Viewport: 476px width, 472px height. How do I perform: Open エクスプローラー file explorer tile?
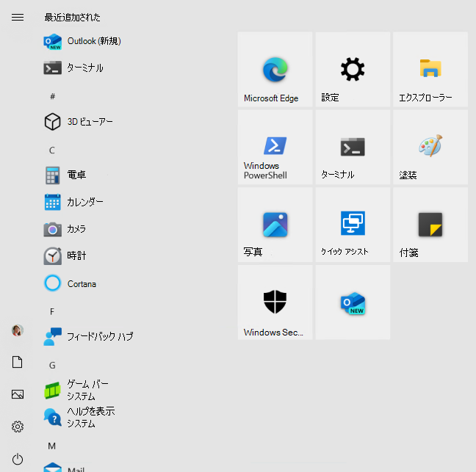point(430,70)
